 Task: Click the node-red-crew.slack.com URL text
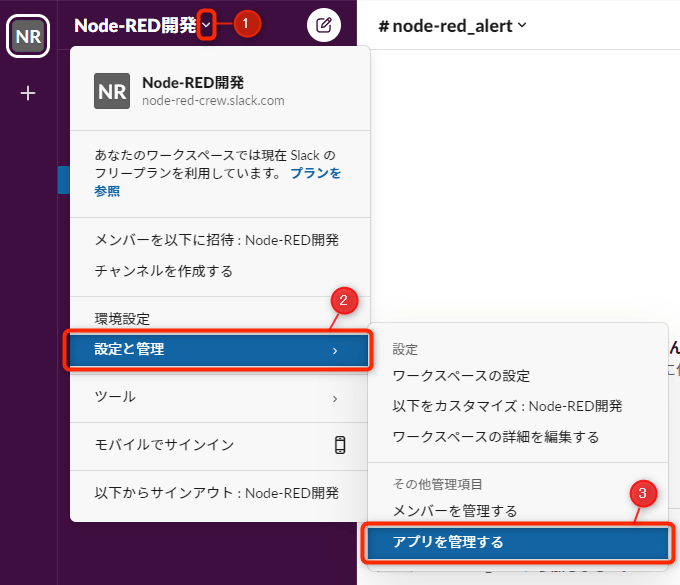point(213,101)
